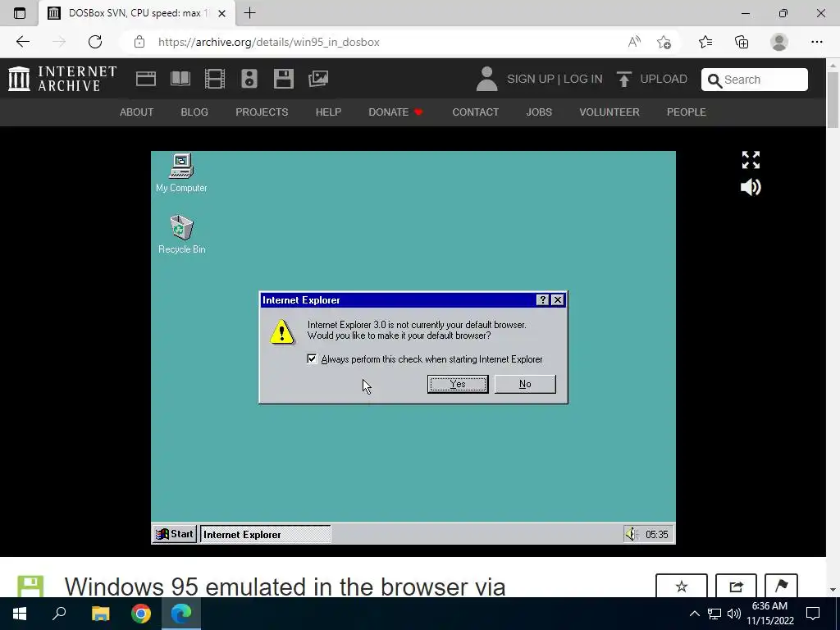840x630 pixels.
Task: Open browser Collections icon
Action: (x=742, y=42)
